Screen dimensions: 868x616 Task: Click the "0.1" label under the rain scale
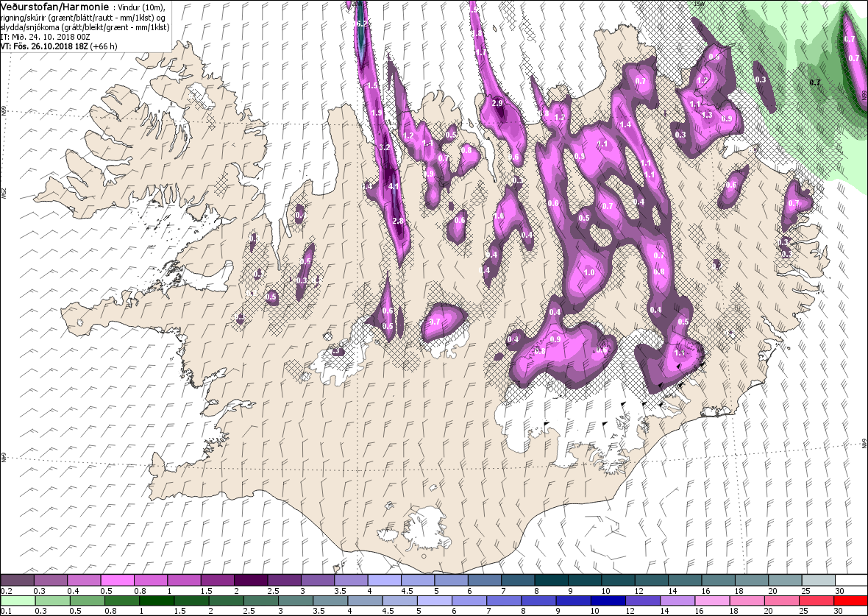pyautogui.click(x=7, y=611)
